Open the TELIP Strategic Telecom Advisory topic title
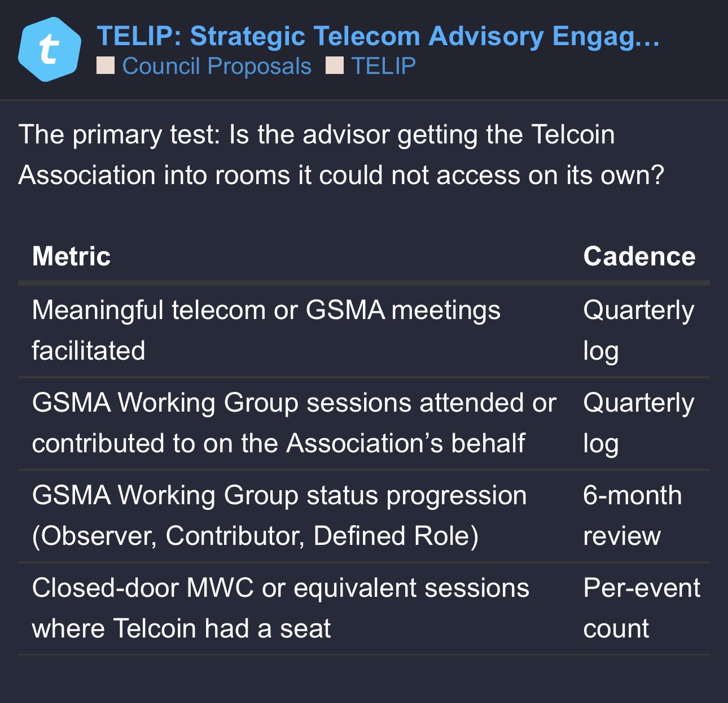The image size is (728, 703). coord(378,36)
